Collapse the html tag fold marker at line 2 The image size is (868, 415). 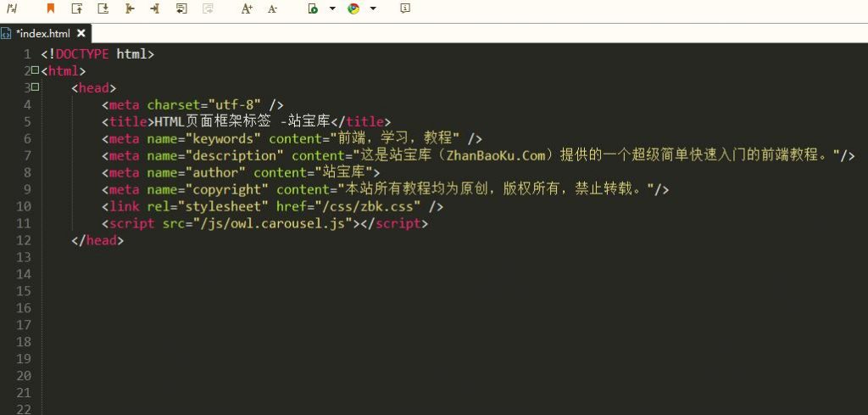point(36,70)
